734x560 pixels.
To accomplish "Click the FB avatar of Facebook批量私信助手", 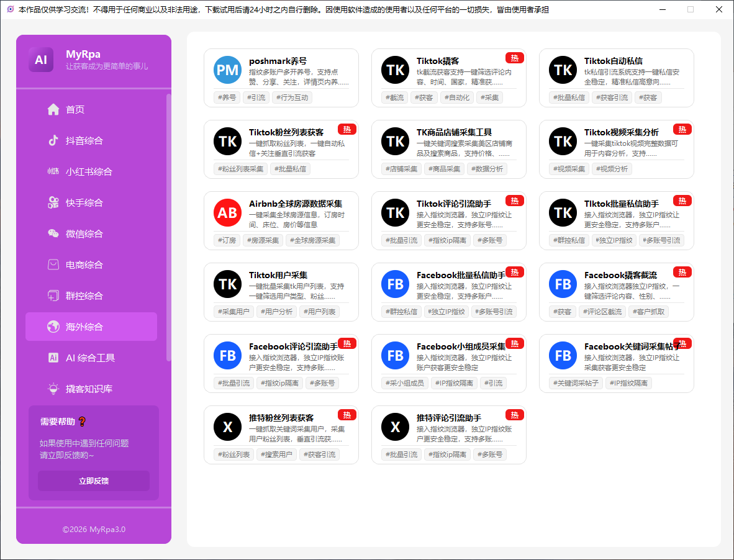I will pos(395,284).
